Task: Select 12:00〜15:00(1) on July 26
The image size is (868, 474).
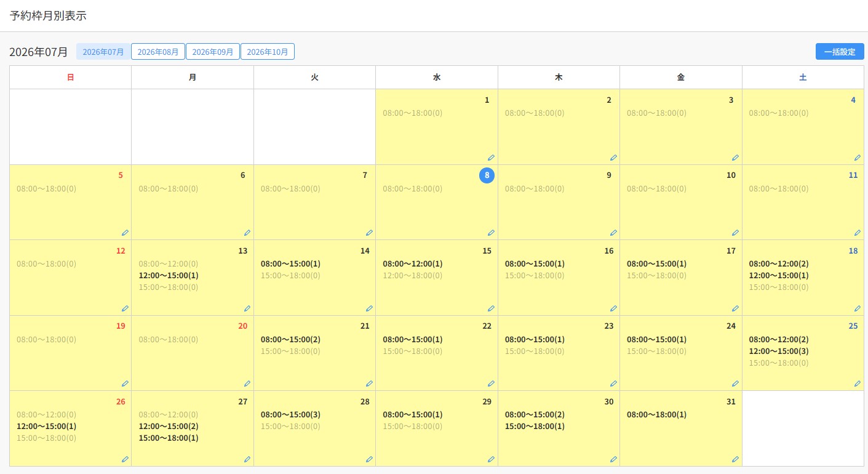Action: [x=47, y=426]
